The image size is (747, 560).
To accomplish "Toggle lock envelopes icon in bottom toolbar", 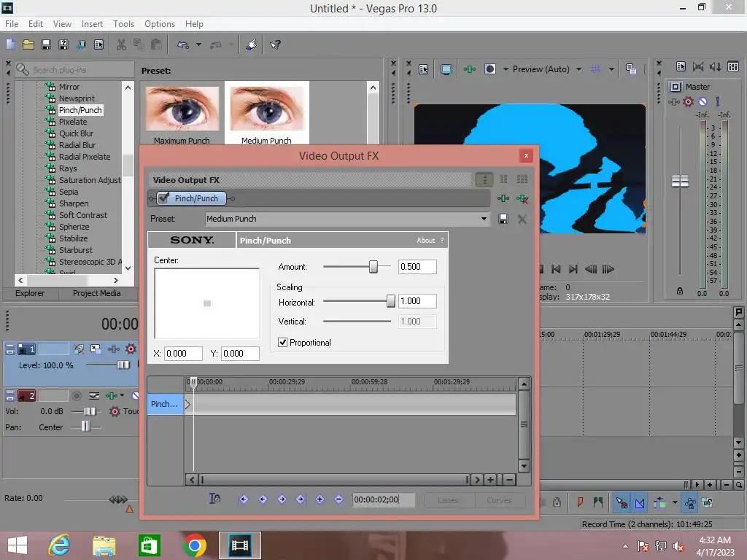I will [690, 502].
